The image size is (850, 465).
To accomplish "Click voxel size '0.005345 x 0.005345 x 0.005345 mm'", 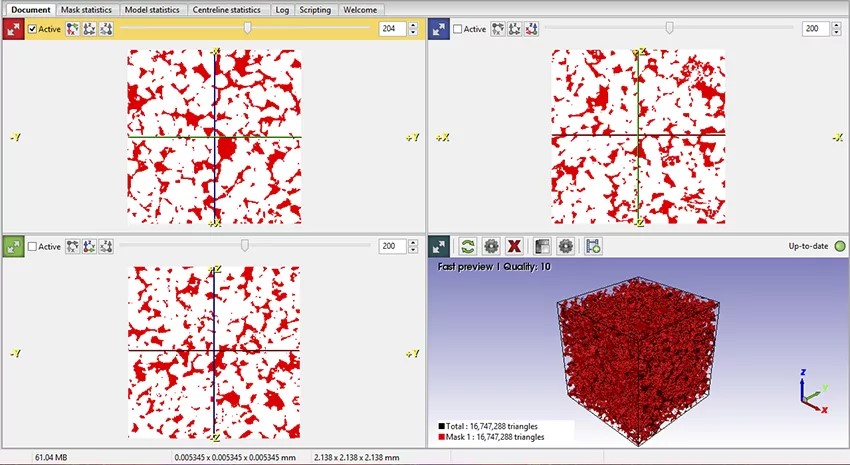I will [235, 457].
